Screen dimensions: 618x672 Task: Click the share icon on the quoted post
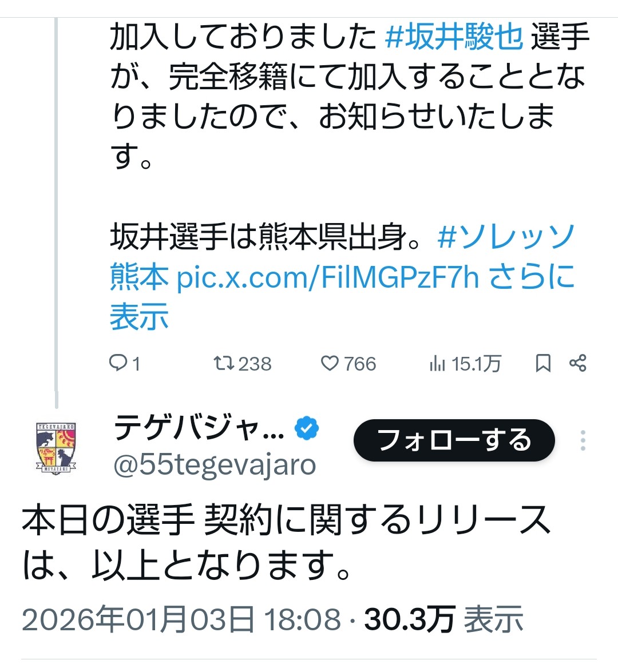point(578,363)
